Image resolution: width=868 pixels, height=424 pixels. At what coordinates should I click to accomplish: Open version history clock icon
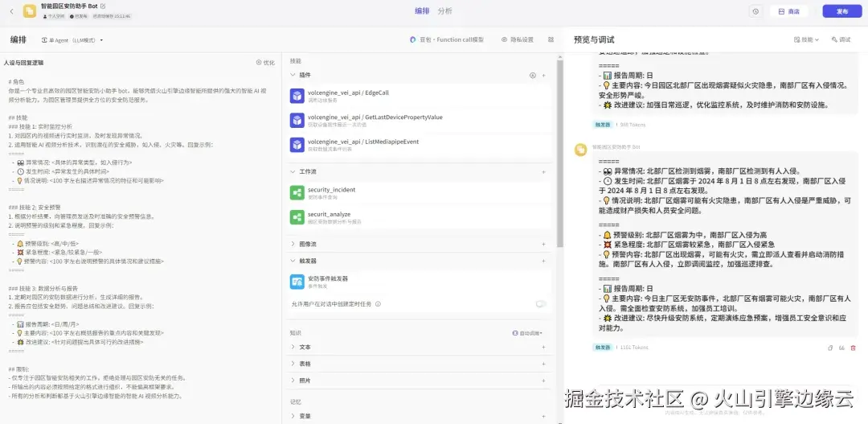(755, 11)
